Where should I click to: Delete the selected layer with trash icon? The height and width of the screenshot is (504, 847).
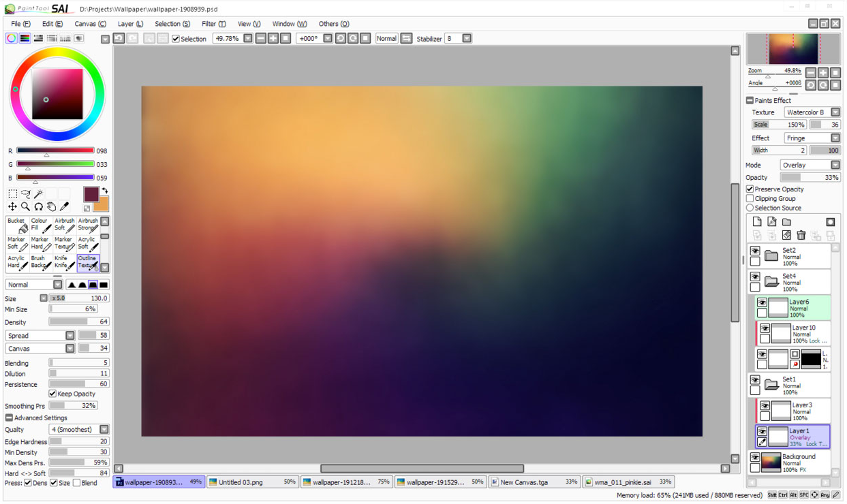[x=801, y=236]
